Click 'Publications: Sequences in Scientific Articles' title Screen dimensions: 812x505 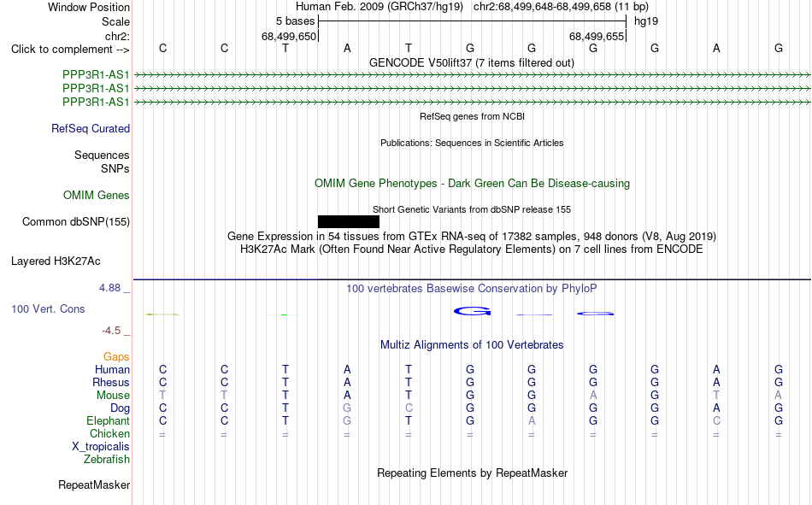(472, 143)
